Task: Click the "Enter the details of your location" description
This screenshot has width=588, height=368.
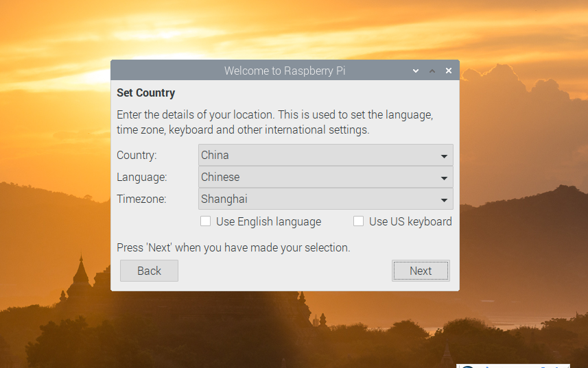Action: click(x=275, y=122)
